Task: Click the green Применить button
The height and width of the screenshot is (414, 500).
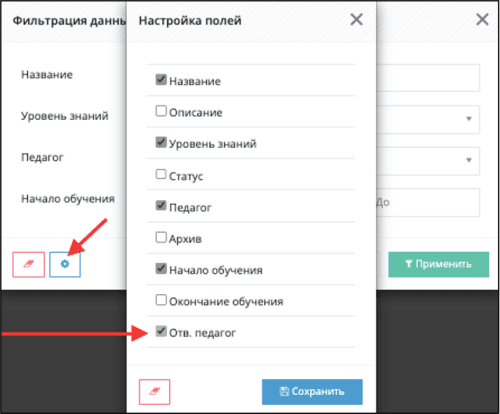Action: click(x=438, y=264)
